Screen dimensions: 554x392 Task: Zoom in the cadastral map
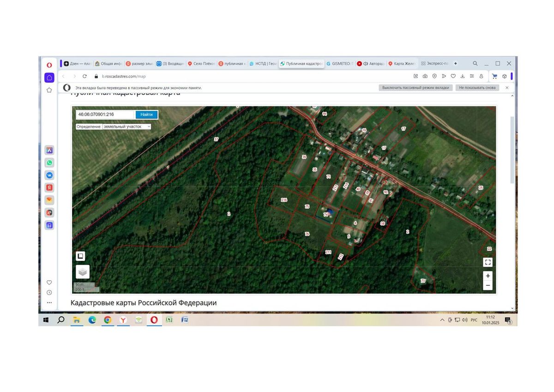(488, 276)
